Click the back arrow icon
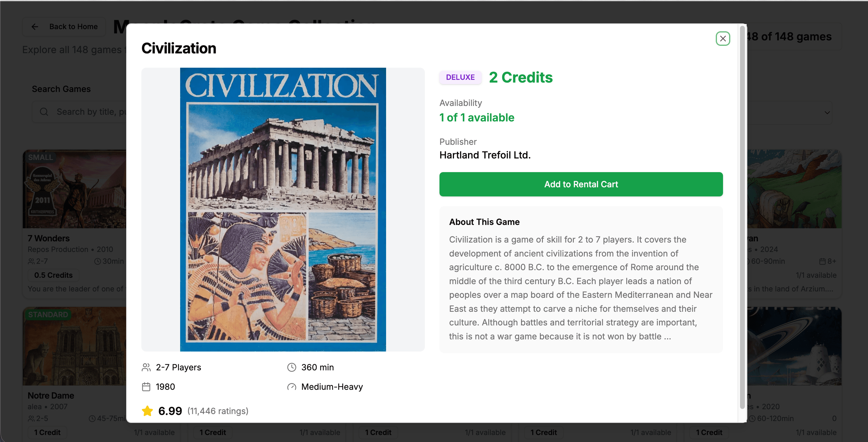Image resolution: width=868 pixels, height=442 pixels. pos(35,27)
